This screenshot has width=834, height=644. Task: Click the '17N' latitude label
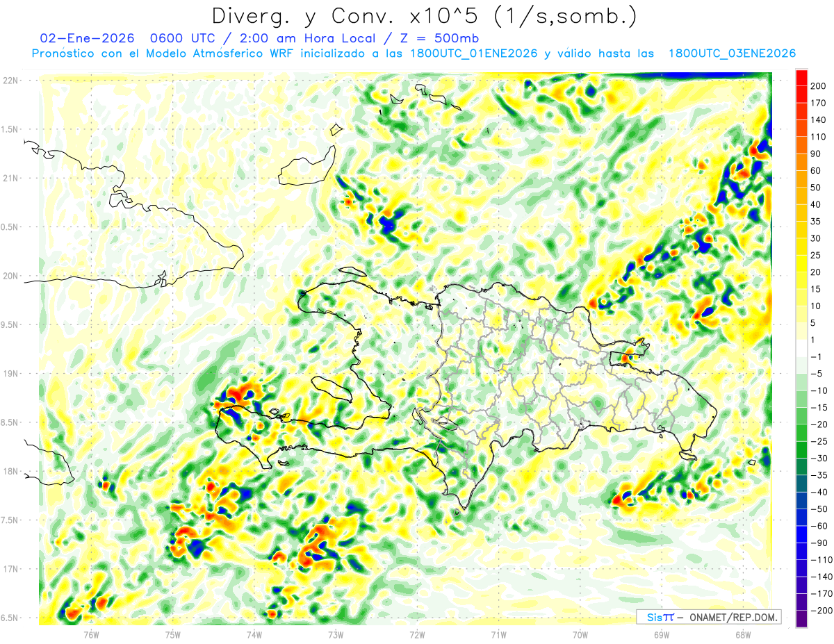click(10, 569)
